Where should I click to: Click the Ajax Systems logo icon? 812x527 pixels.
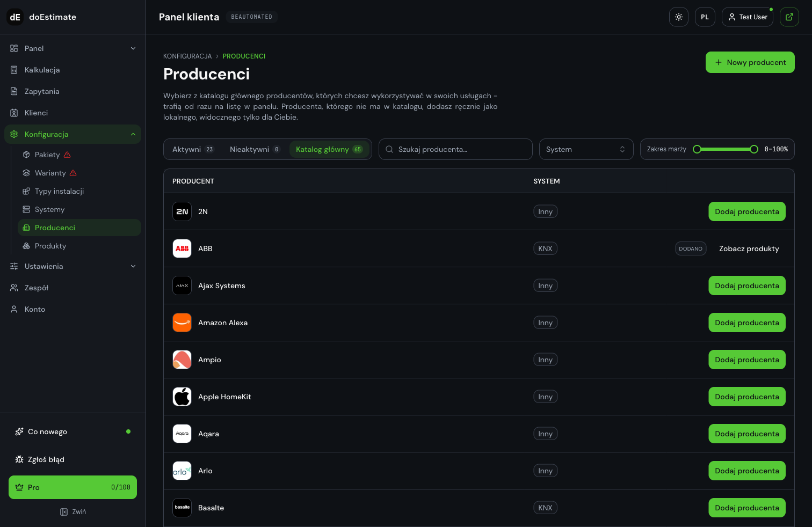pyautogui.click(x=182, y=286)
